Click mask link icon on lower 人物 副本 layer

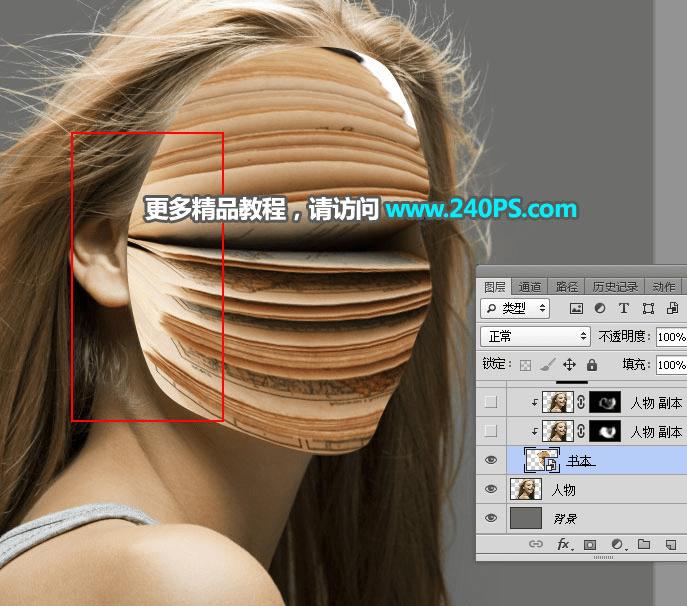coord(581,431)
